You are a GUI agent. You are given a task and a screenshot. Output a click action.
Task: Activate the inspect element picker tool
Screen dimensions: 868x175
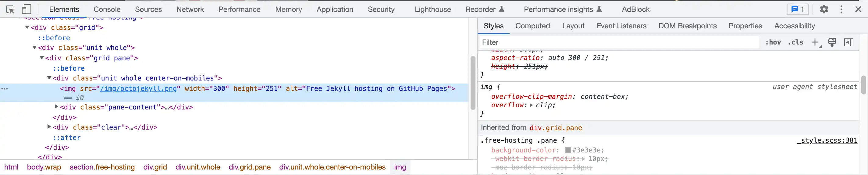pyautogui.click(x=10, y=9)
